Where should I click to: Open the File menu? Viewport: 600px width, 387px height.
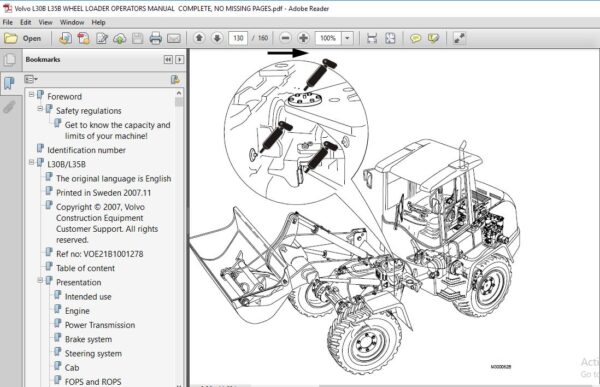(8, 22)
